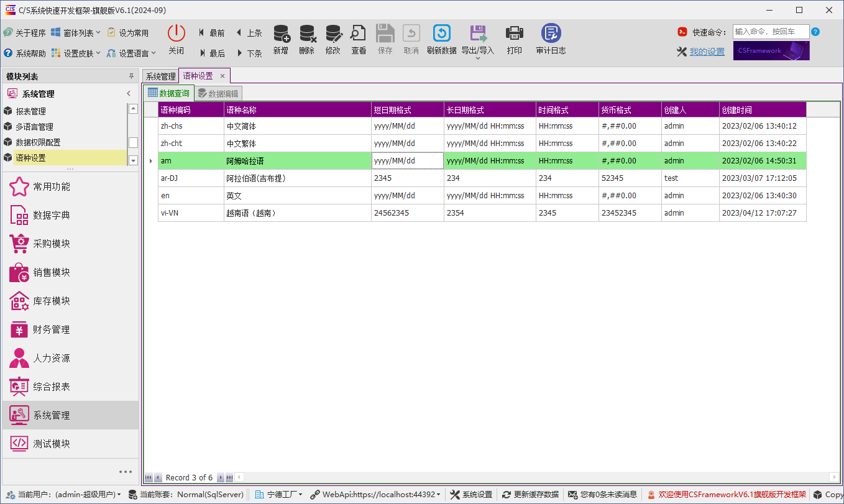This screenshot has width=844, height=504.
Task: Expand the 设置皮肤 skin dropdown
Action: 76,53
